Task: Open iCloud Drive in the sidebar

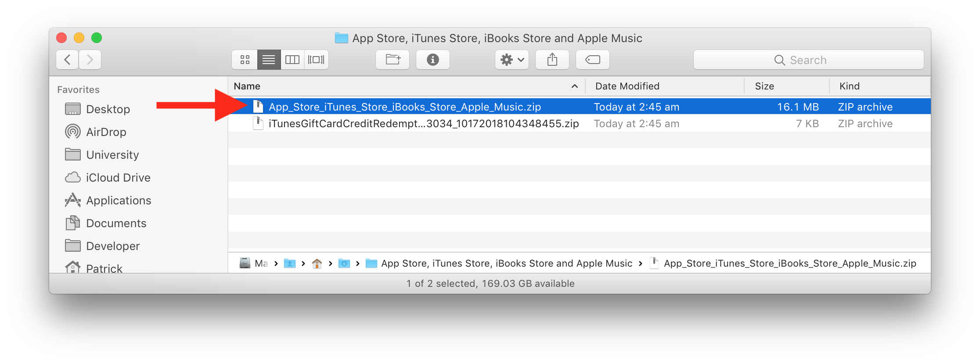Action: 118,178
